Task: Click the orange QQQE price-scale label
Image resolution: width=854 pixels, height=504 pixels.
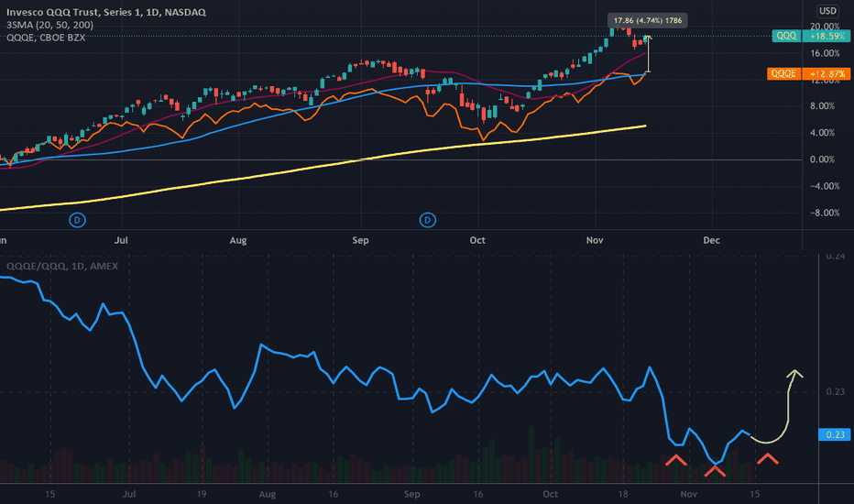Action: click(x=783, y=73)
